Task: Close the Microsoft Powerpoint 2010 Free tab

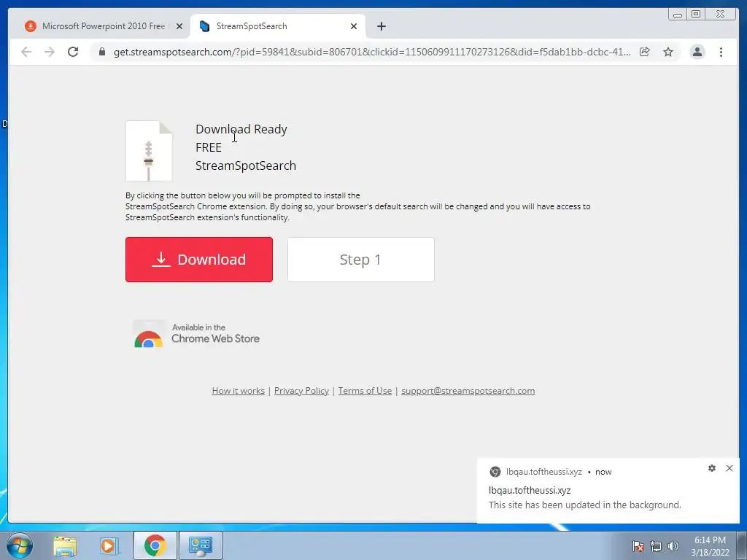Action: click(x=179, y=26)
